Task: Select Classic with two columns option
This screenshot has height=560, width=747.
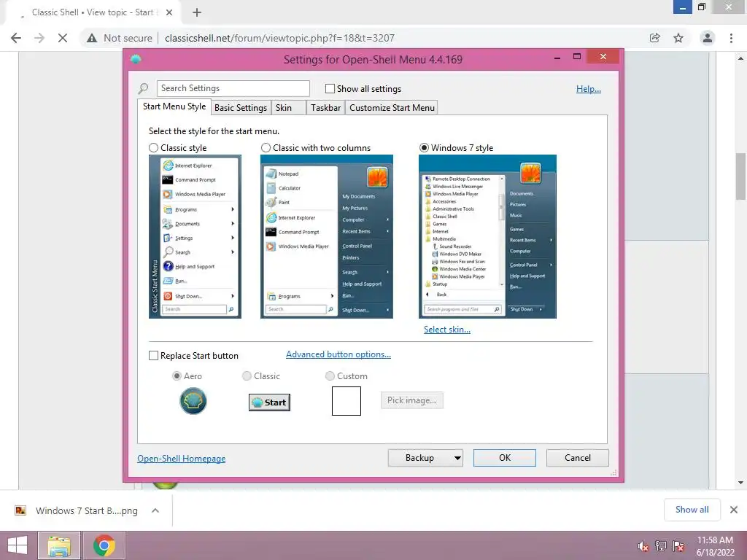Action: click(266, 148)
